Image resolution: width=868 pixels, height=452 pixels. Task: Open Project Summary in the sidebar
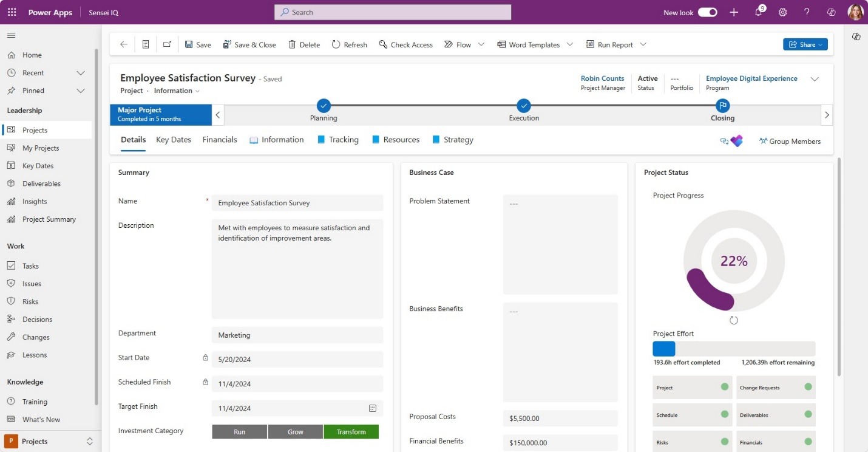pyautogui.click(x=48, y=219)
